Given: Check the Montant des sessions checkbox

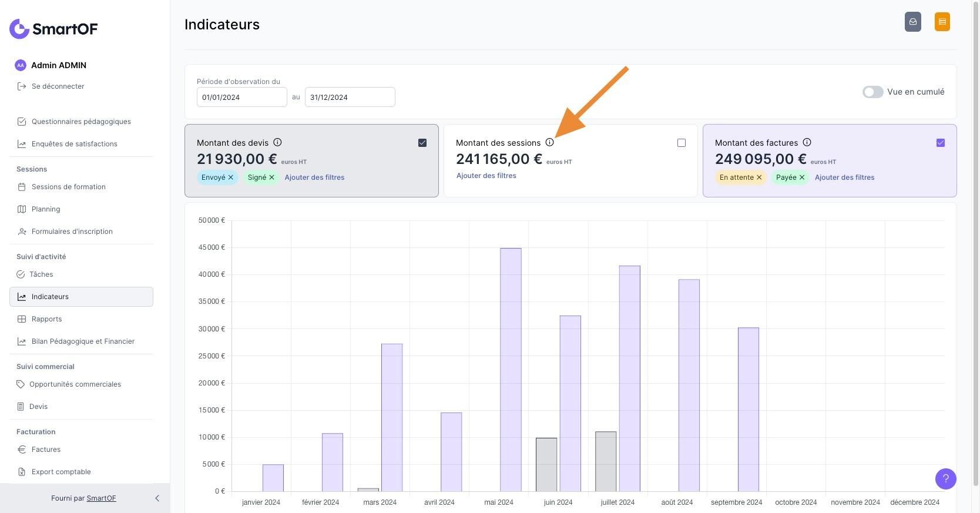Looking at the screenshot, I should point(681,143).
